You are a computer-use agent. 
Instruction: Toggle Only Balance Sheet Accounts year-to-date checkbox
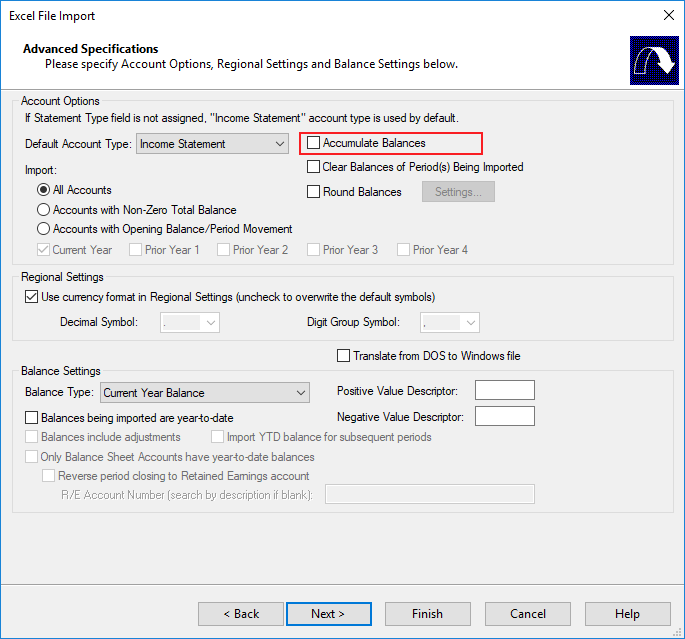point(31,457)
